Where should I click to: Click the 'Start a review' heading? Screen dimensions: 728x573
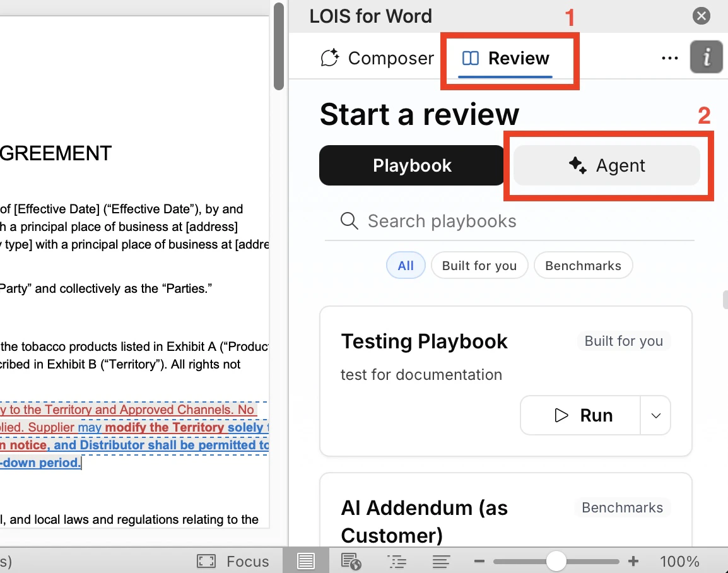pos(420,114)
